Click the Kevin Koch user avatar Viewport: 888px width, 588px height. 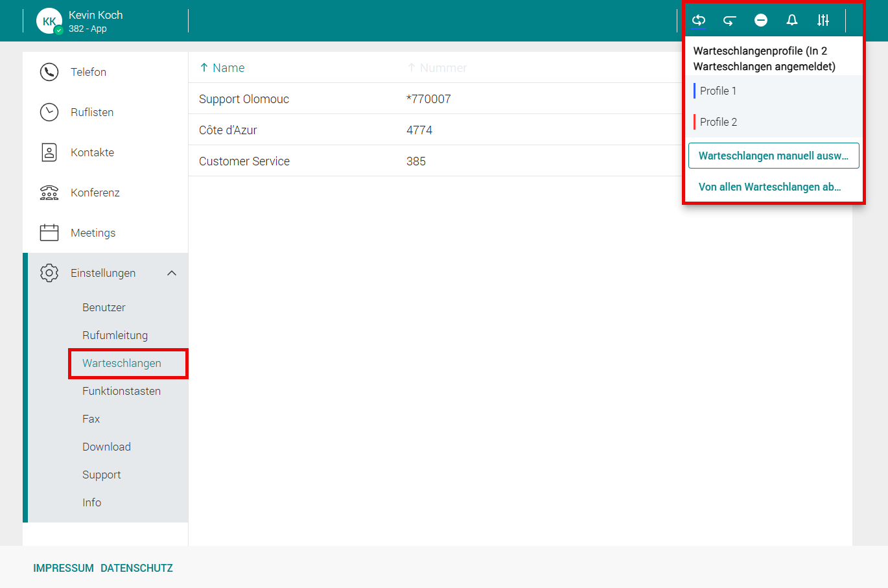pos(49,21)
